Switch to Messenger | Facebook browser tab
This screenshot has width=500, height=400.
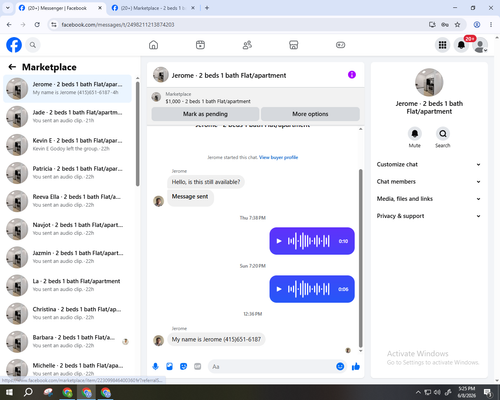click(x=60, y=8)
